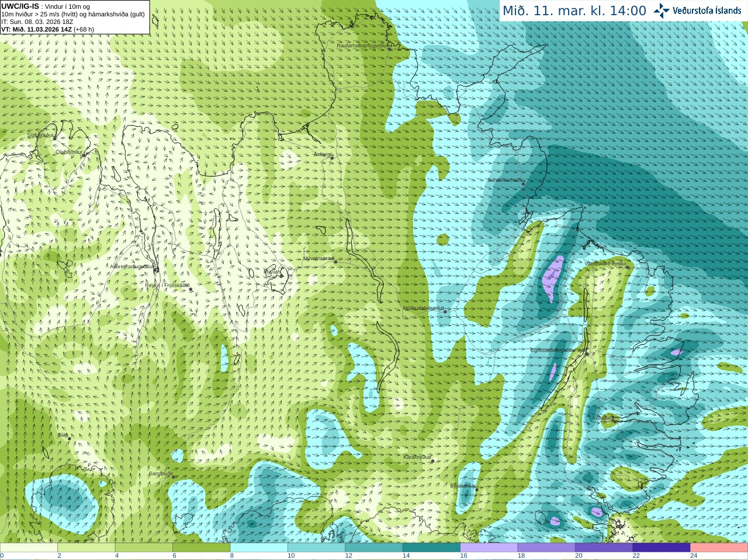Click the Reykir í Fnjóskadal station label
748x560 pixels.
[168, 285]
